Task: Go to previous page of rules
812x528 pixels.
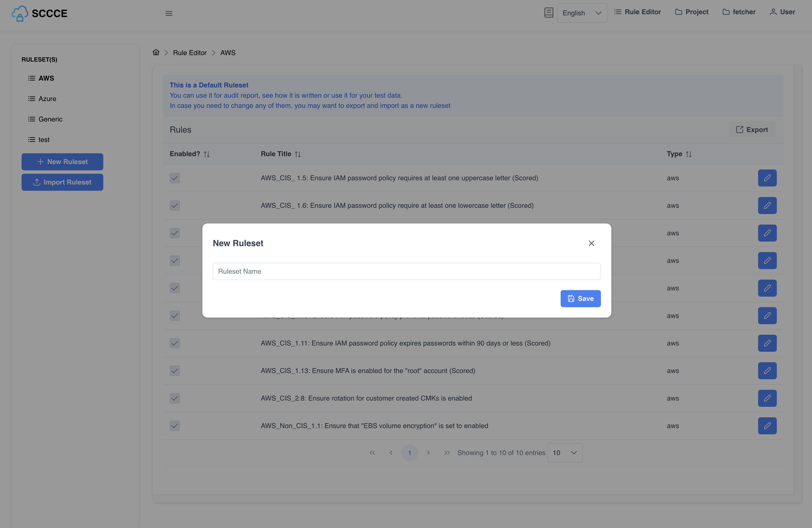Action: click(x=391, y=452)
